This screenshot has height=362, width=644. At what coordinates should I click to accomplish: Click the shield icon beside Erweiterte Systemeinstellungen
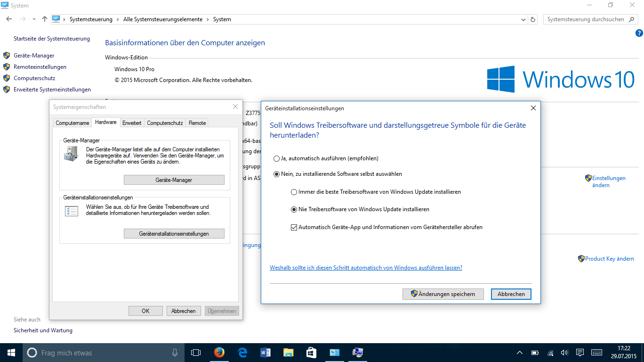(7, 90)
